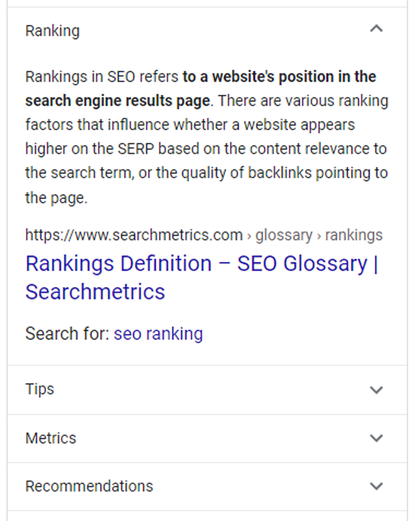Click the 'rankings' breadcrumb segment
The width and height of the screenshot is (420, 521).
click(x=353, y=235)
